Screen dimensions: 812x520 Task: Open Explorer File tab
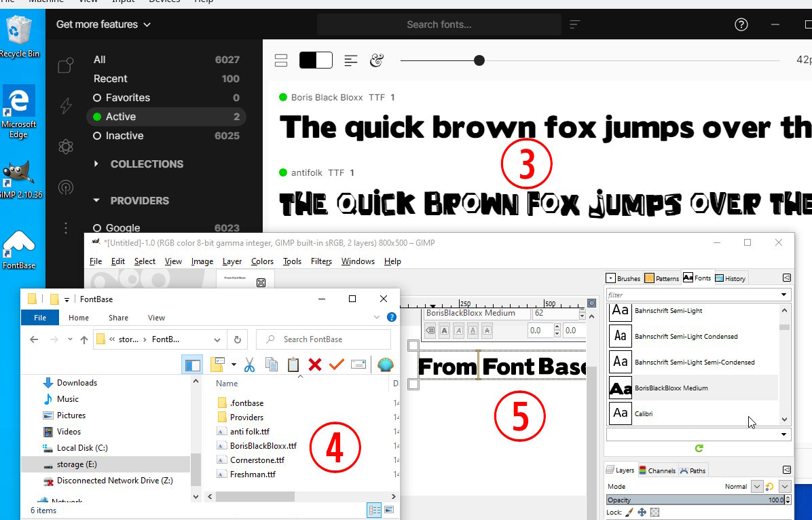[40, 318]
